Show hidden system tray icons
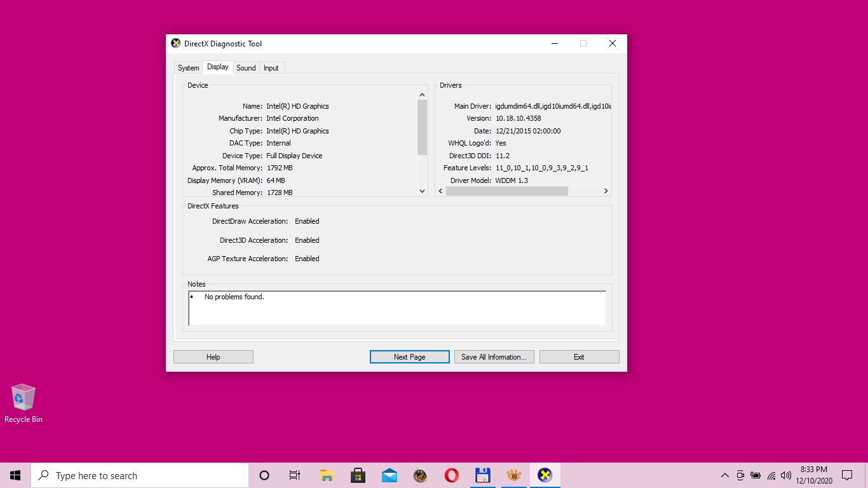Image resolution: width=868 pixels, height=488 pixels. (x=724, y=475)
